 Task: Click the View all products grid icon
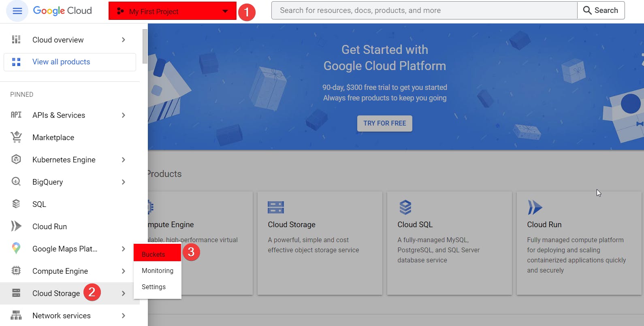pos(16,62)
